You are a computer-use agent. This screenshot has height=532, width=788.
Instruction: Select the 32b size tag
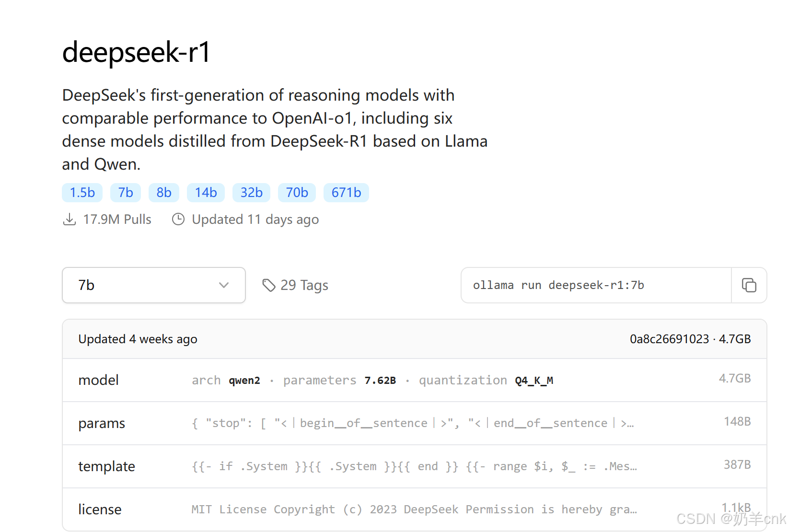pos(252,193)
